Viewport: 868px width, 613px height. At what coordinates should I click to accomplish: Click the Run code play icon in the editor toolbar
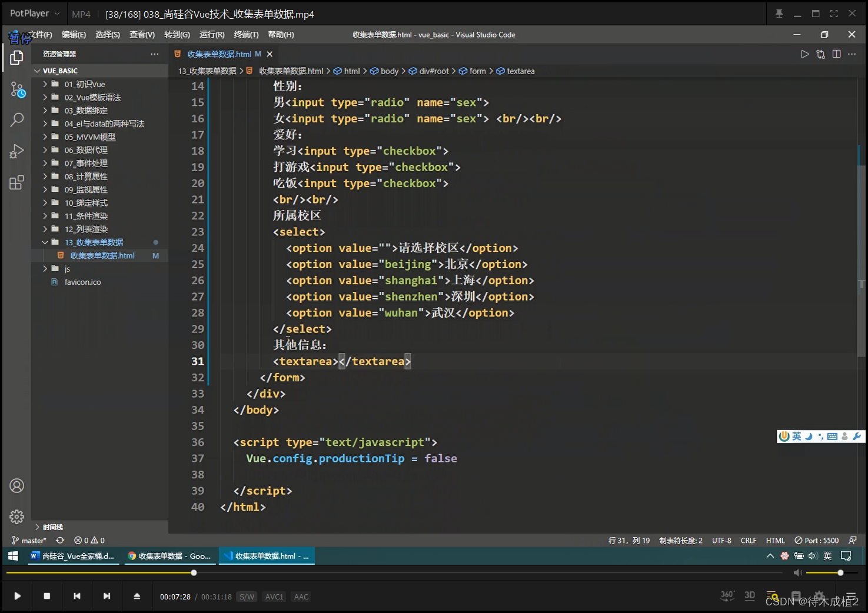pos(804,54)
